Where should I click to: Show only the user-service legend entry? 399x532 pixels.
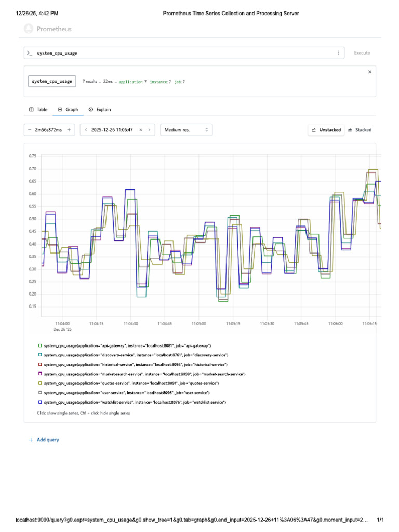tap(127, 393)
